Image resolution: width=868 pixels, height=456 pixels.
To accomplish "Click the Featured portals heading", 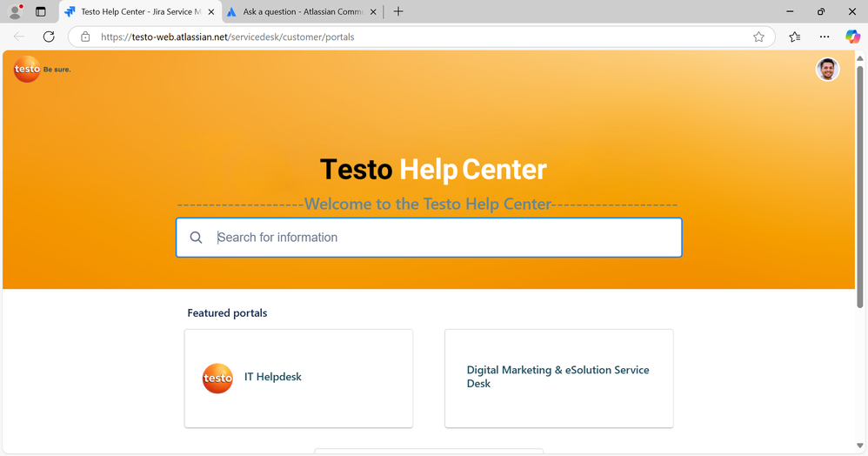I will [x=227, y=313].
